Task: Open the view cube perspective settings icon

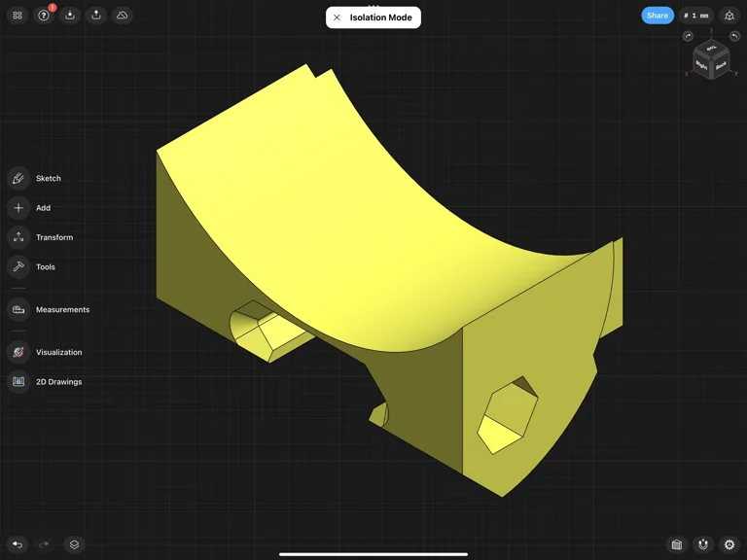Action: click(729, 16)
